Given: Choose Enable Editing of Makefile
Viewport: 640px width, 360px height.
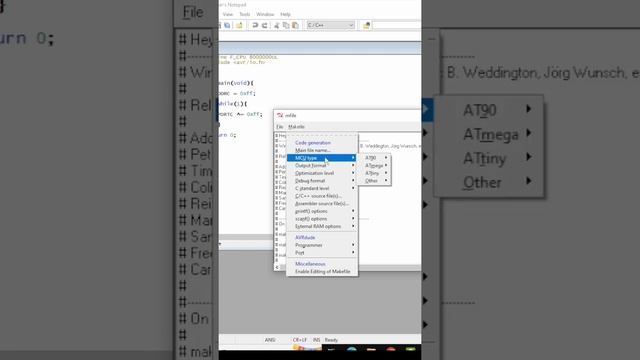Looking at the screenshot, I should click(322, 271).
